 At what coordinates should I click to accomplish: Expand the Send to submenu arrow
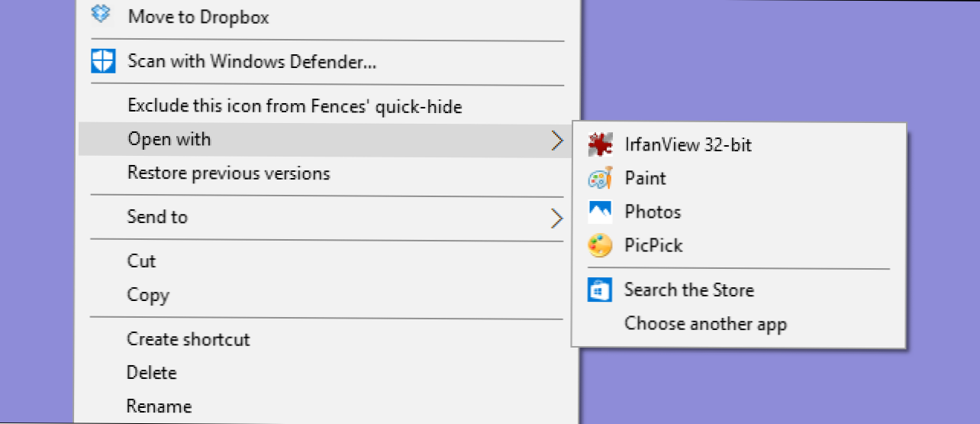coord(557,218)
